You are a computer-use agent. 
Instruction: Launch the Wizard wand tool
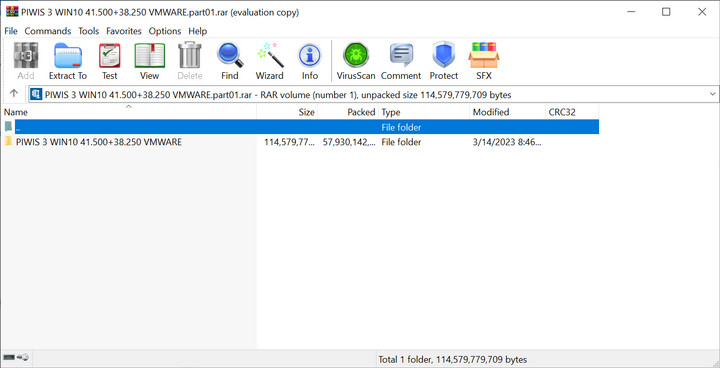pos(270,61)
